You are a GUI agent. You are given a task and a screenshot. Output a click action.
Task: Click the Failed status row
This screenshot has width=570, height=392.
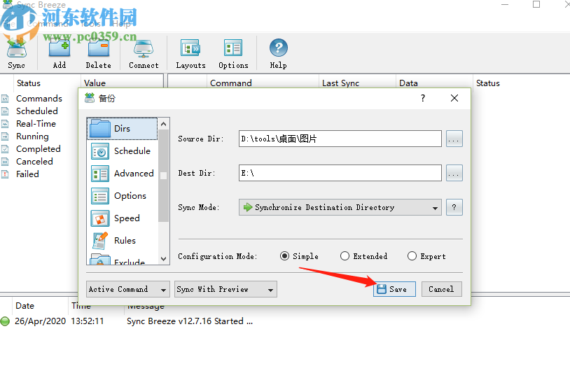27,174
